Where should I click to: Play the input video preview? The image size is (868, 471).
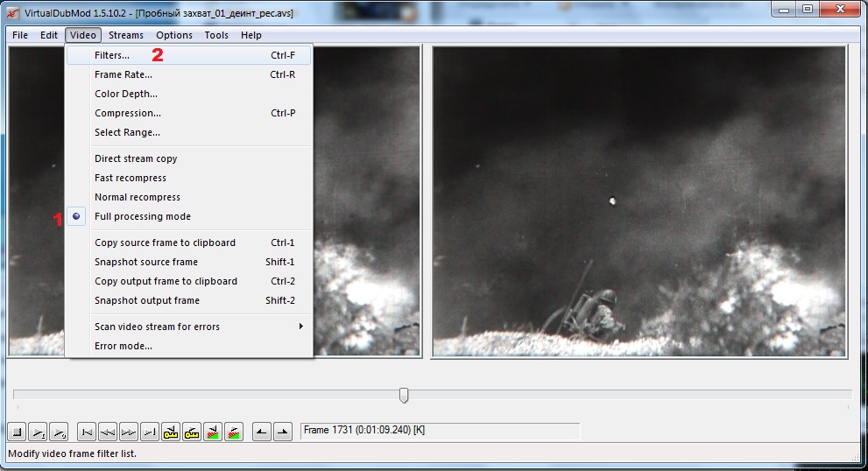[39, 432]
